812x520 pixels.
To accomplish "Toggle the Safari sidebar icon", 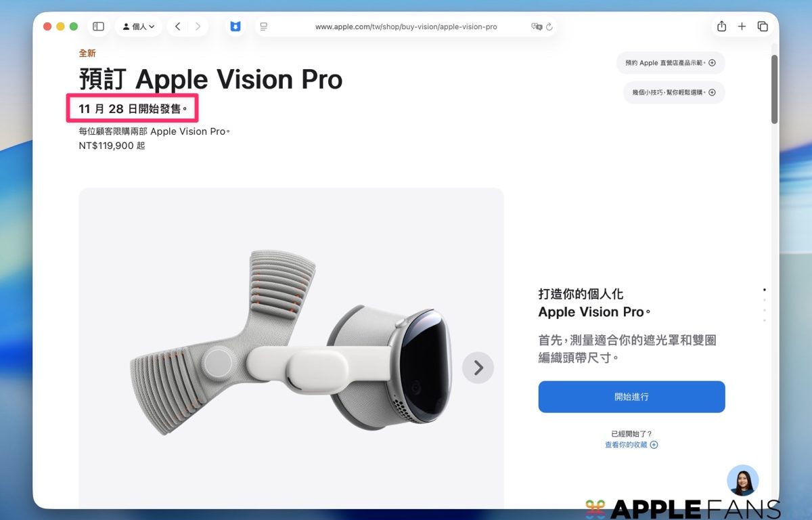I will pyautogui.click(x=98, y=26).
